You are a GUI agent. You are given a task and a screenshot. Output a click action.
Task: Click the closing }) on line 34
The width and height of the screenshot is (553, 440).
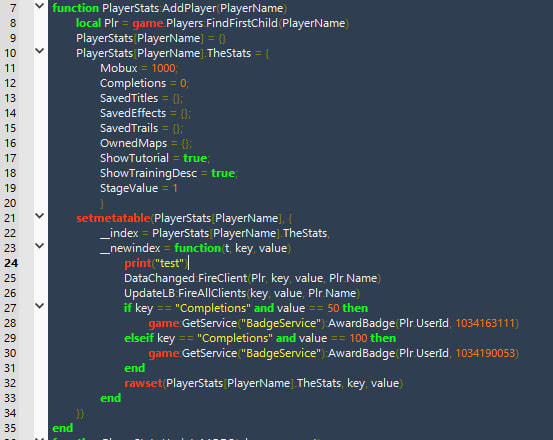point(80,413)
